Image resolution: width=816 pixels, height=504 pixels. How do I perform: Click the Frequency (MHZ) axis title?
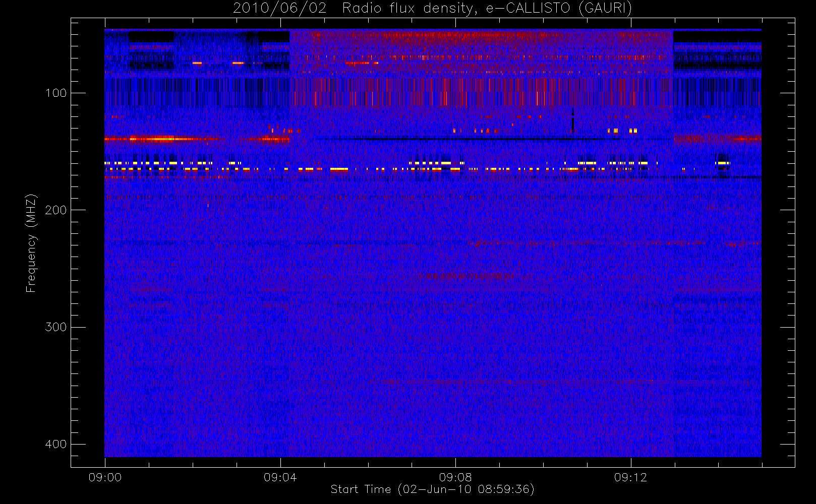[31, 243]
